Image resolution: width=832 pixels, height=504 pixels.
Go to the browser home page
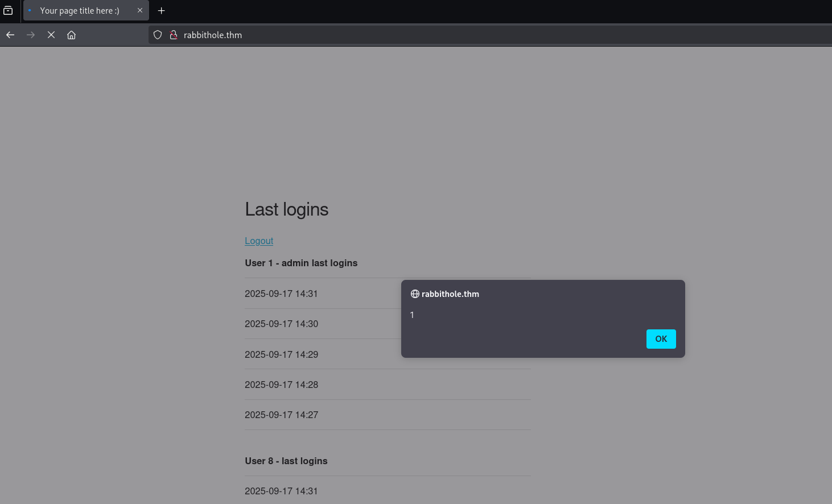pos(71,35)
